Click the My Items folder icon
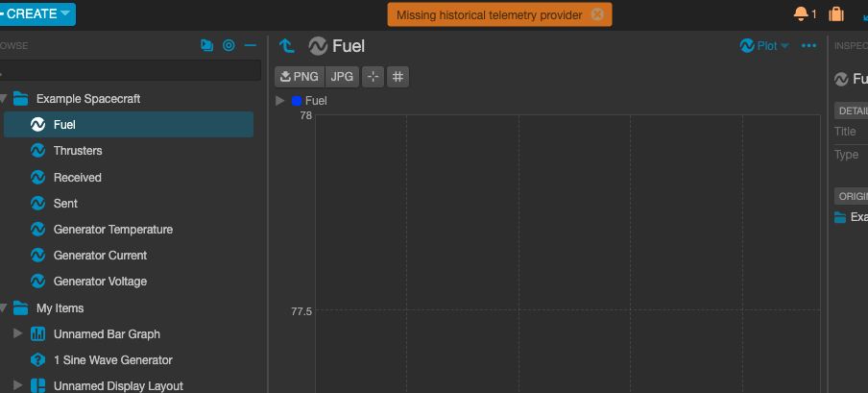 point(20,307)
